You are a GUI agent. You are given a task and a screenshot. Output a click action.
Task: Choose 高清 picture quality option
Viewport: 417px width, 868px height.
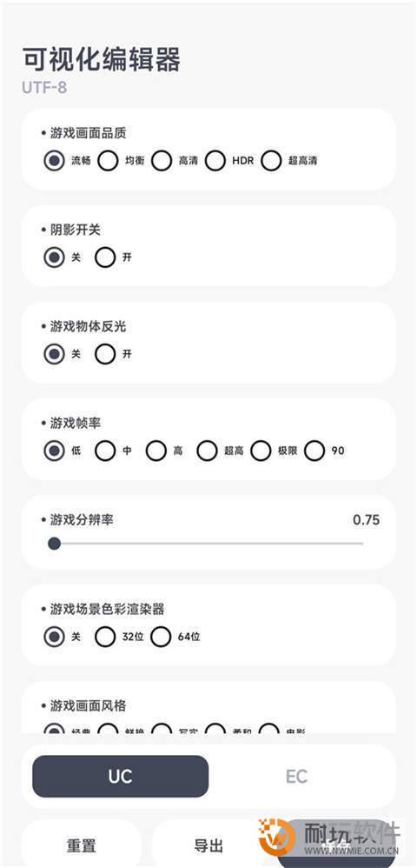(162, 161)
